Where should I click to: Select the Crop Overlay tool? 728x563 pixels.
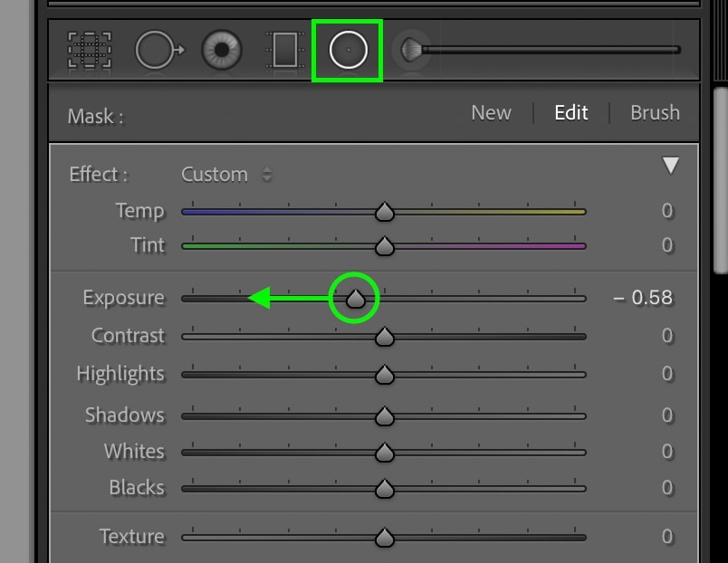coord(90,50)
